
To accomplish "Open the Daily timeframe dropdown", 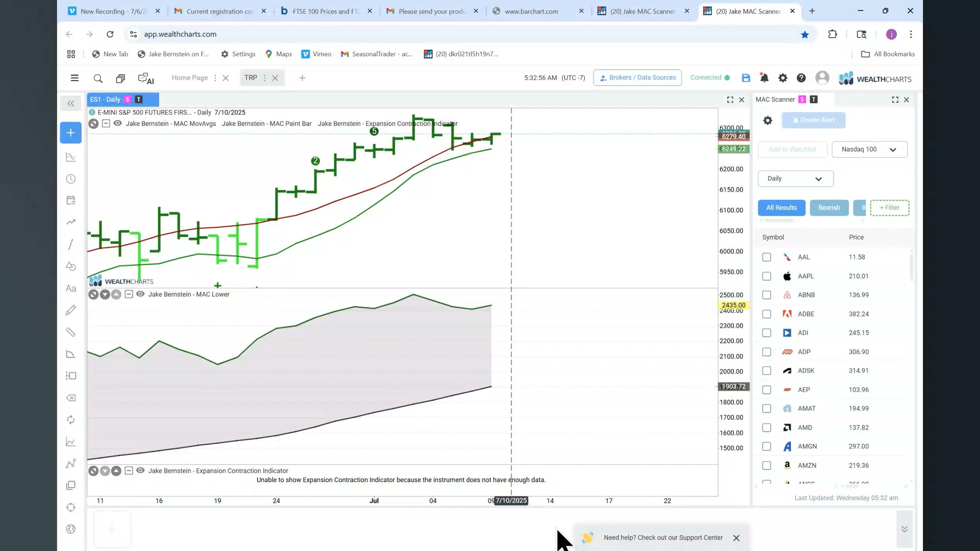I will click(795, 179).
